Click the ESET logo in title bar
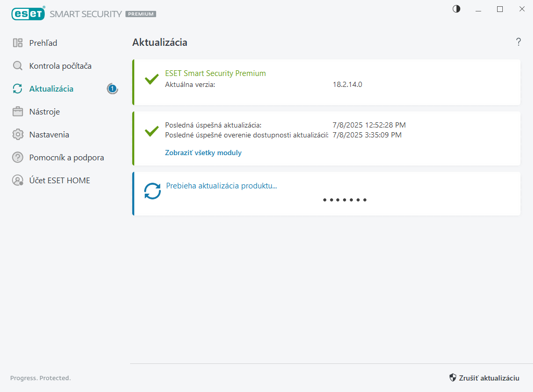533x392 pixels. (x=28, y=14)
